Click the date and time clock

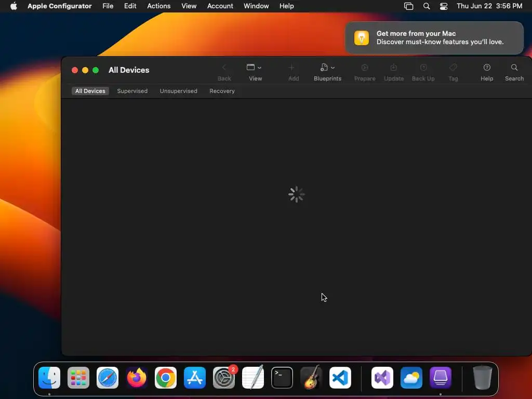point(489,6)
